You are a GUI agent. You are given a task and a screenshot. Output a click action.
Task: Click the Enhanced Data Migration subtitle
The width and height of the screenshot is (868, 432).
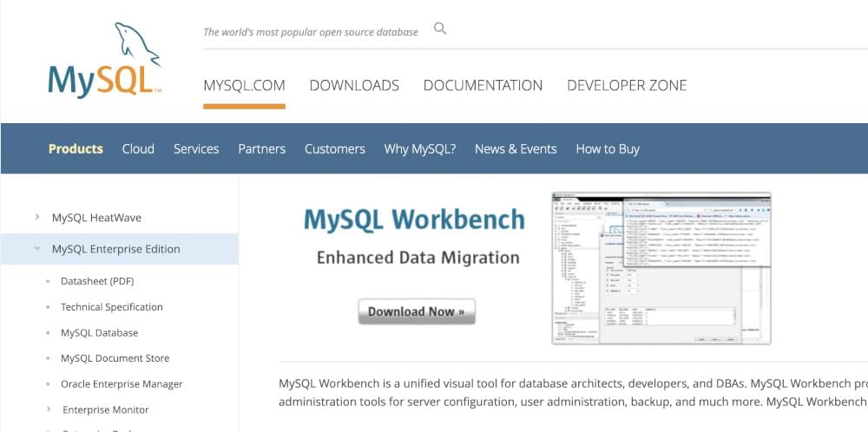pos(418,258)
